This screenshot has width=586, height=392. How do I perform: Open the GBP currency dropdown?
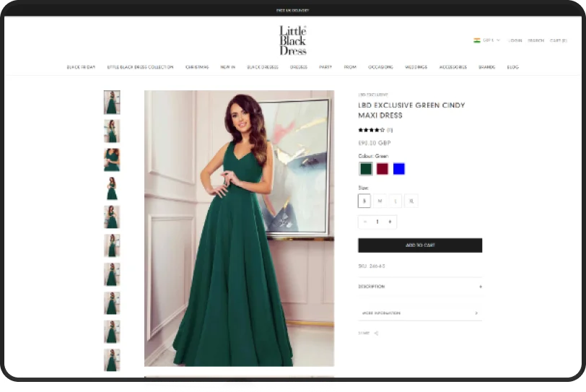click(x=491, y=40)
